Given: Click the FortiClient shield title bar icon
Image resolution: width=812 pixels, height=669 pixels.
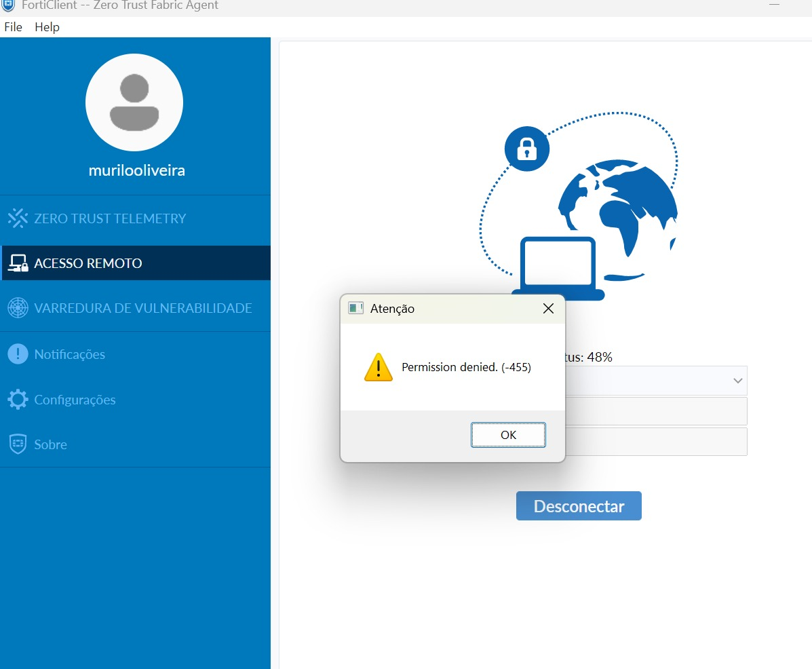Looking at the screenshot, I should (8, 5).
